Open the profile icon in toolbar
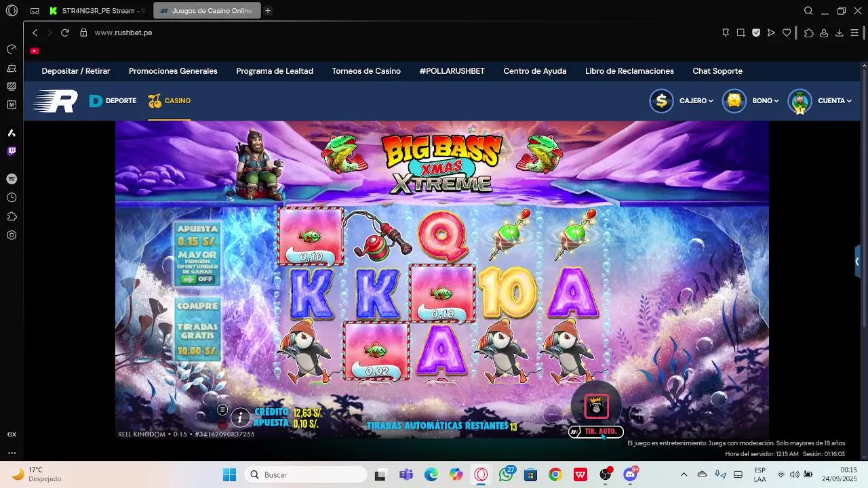868x488 pixels. 824,33
